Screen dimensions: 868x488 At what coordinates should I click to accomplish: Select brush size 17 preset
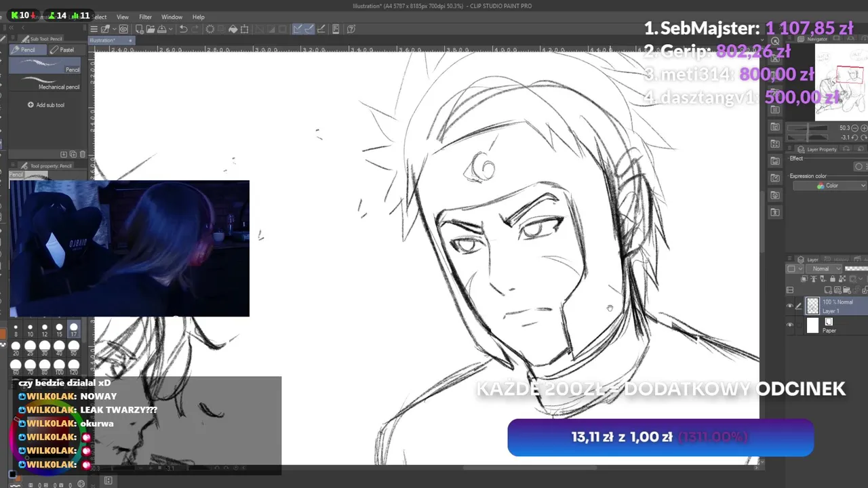[x=73, y=329]
